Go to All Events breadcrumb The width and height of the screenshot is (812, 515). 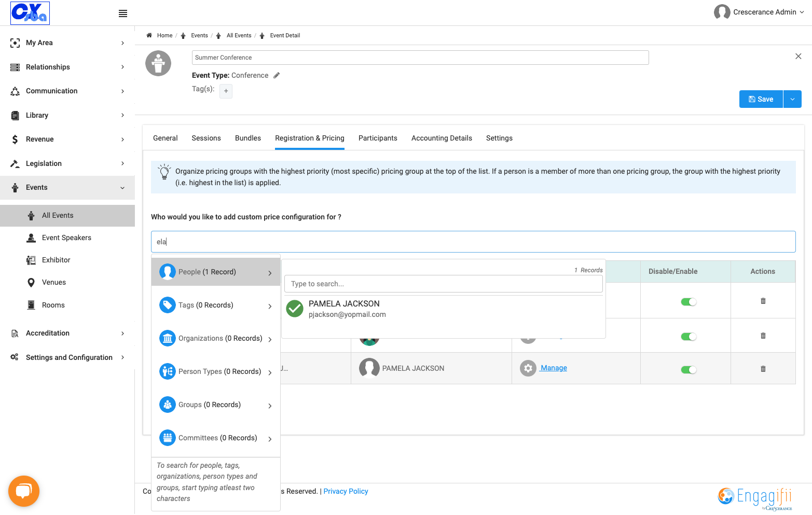239,35
